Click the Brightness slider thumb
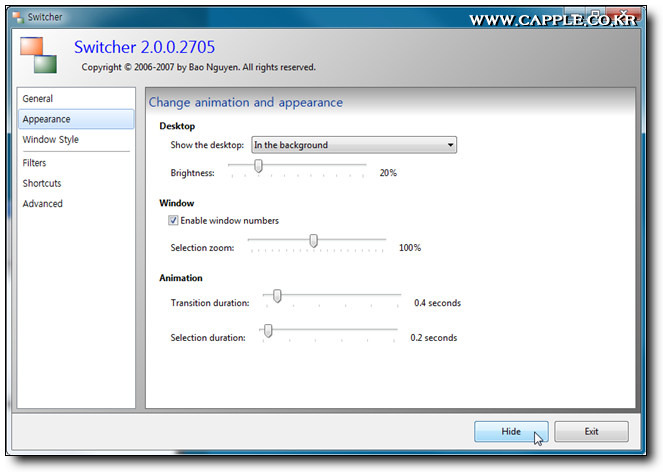The image size is (663, 472). [x=258, y=166]
